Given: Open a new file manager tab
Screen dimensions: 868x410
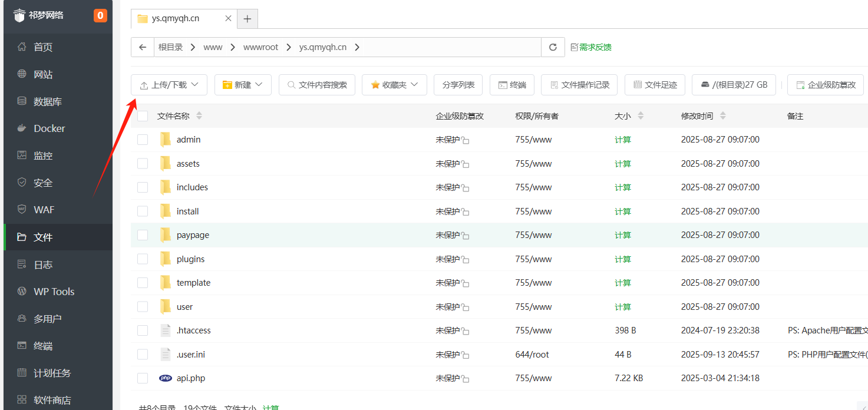Looking at the screenshot, I should tap(247, 19).
